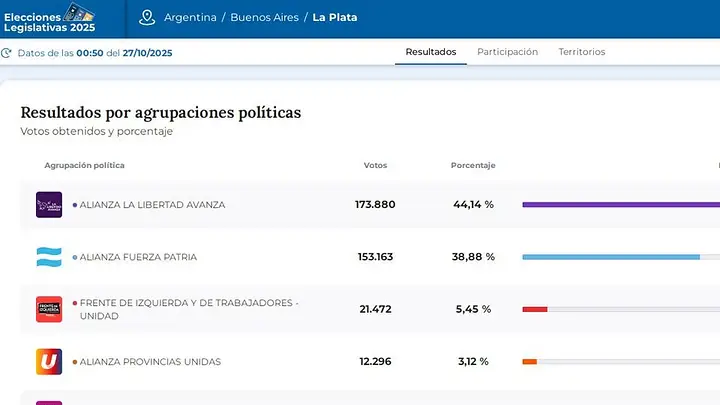Click the Provincias Unidas U logo

click(x=49, y=361)
